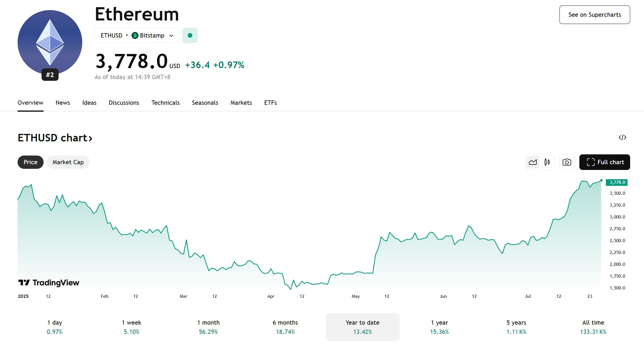
Task: Choose the 1 day time range
Action: click(55, 327)
